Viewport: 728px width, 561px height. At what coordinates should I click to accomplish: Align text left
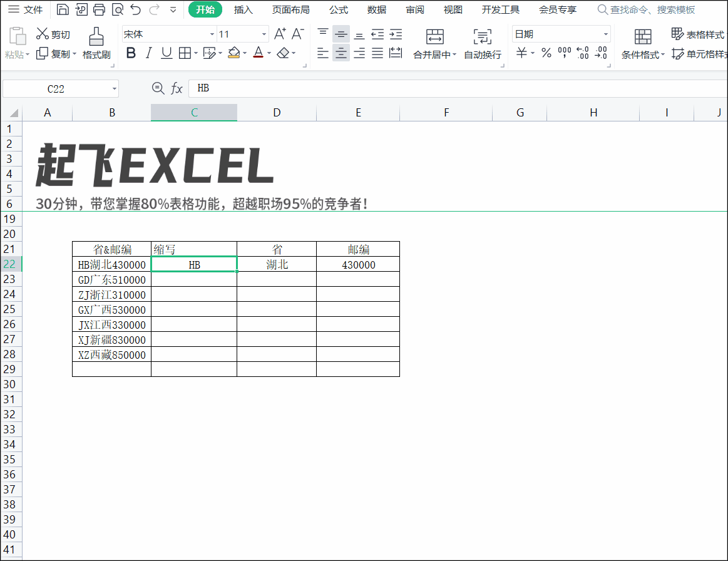[x=322, y=53]
